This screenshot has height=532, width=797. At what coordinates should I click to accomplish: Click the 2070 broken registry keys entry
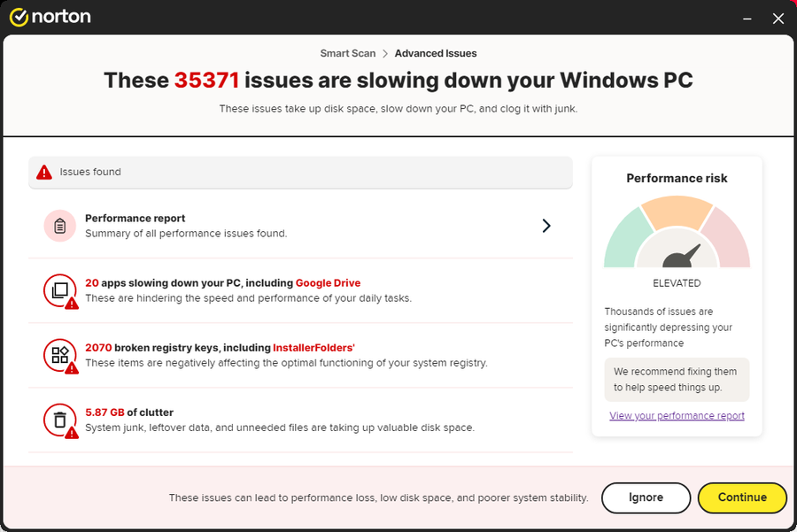coord(300,355)
